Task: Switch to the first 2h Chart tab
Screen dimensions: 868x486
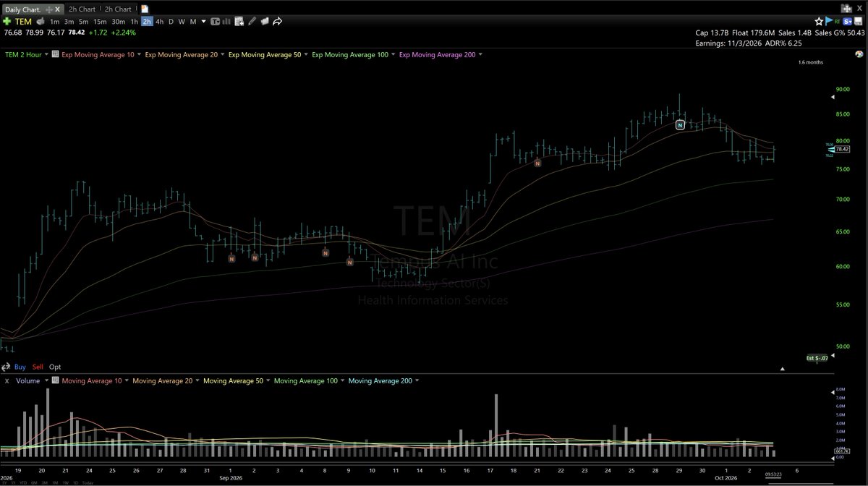Action: click(x=82, y=9)
